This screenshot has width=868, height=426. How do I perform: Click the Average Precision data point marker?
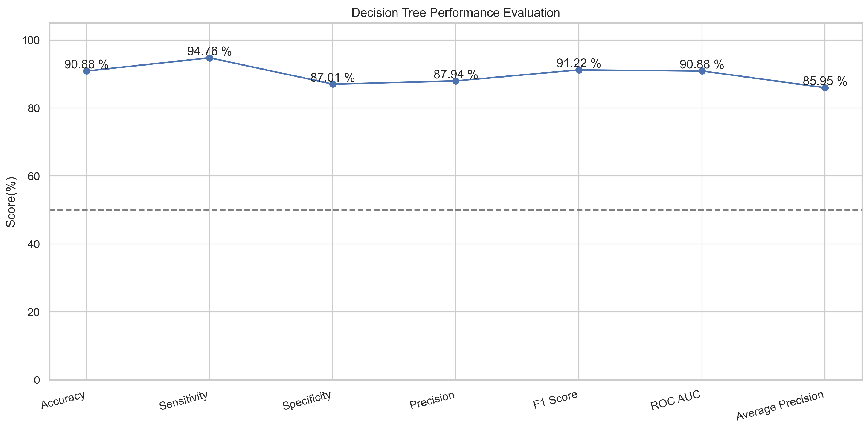pos(825,88)
